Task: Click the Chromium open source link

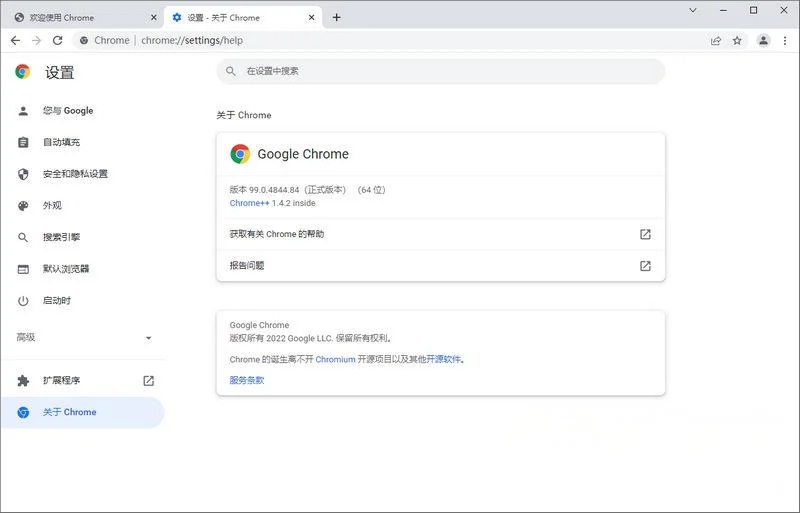Action: click(x=335, y=359)
